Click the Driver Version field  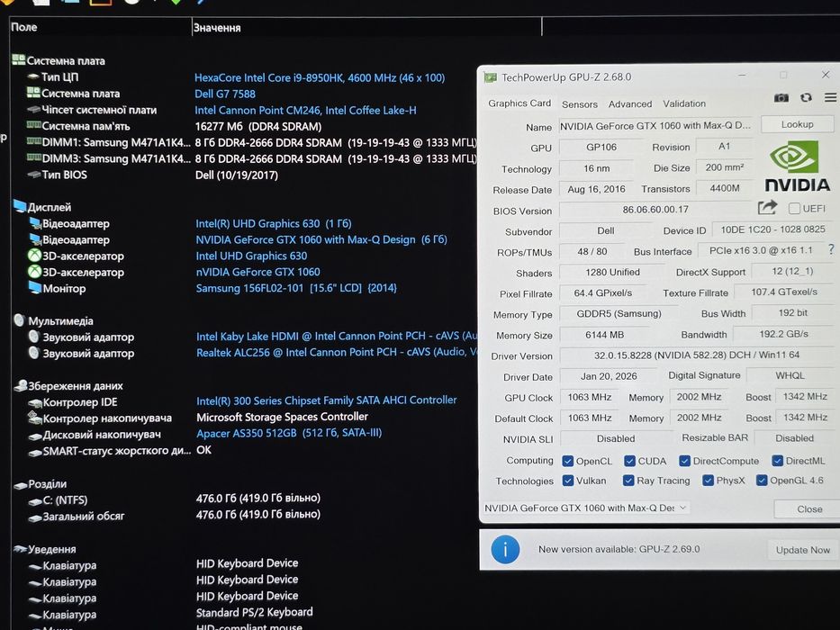[697, 355]
